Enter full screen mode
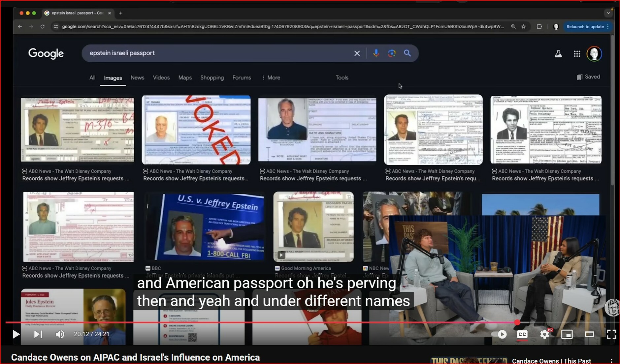 (611, 334)
